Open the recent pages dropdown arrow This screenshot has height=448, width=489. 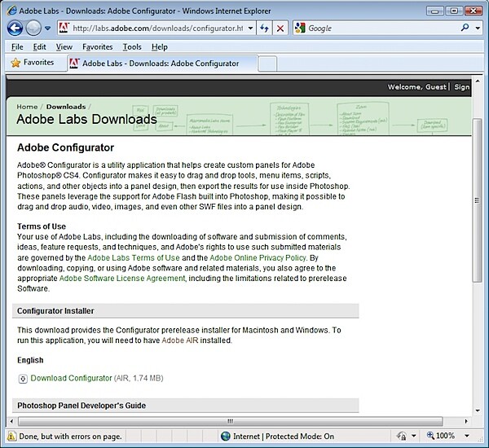47,29
